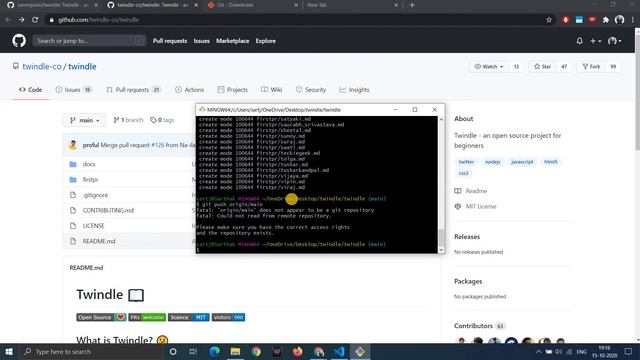
Task: Click the GitHub logo home icon
Action: 19,41
